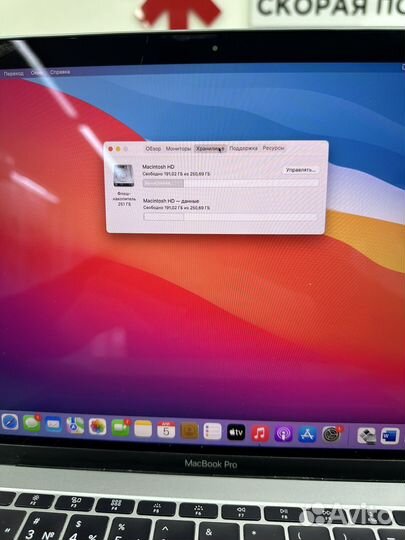
Task: Open the Messages app in the Dock
Action: pos(32,424)
